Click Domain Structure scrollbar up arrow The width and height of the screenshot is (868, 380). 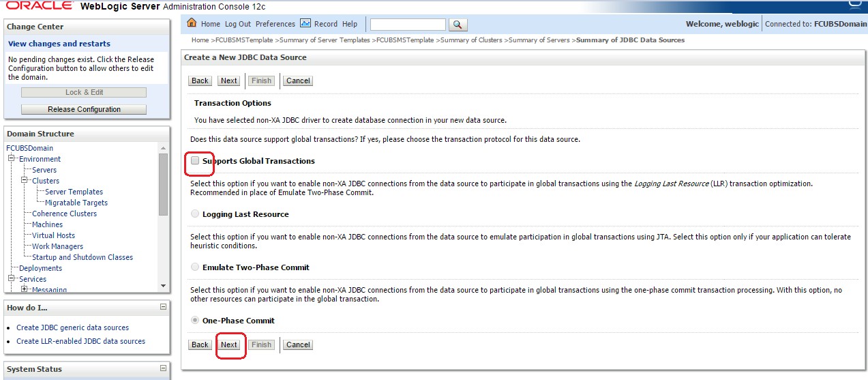coord(163,148)
